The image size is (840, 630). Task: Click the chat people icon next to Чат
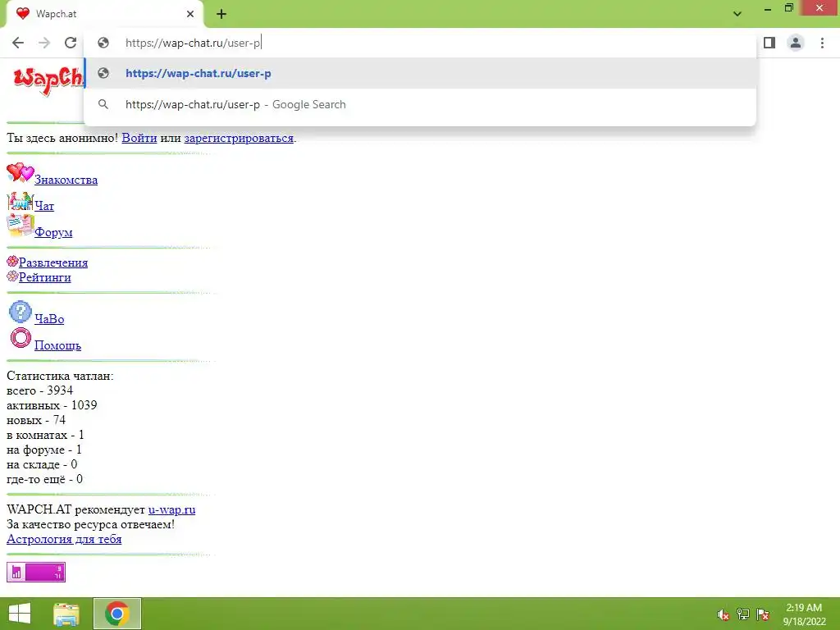21,202
